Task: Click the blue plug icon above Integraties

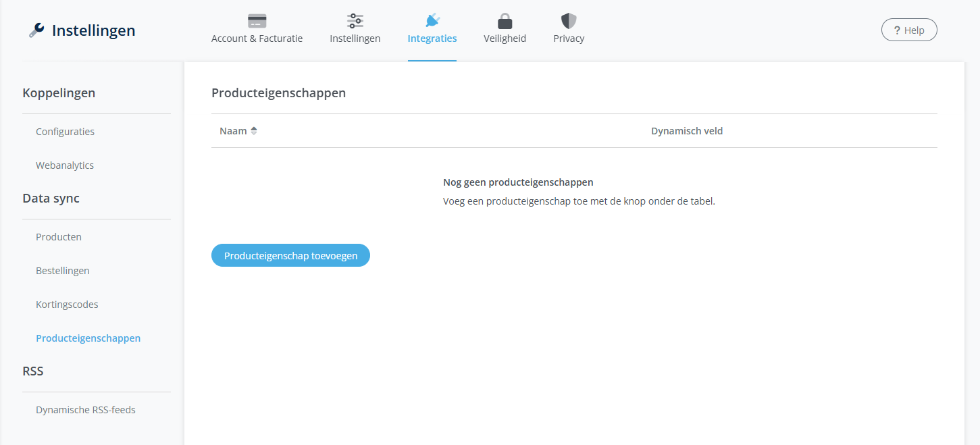Action: click(x=432, y=18)
